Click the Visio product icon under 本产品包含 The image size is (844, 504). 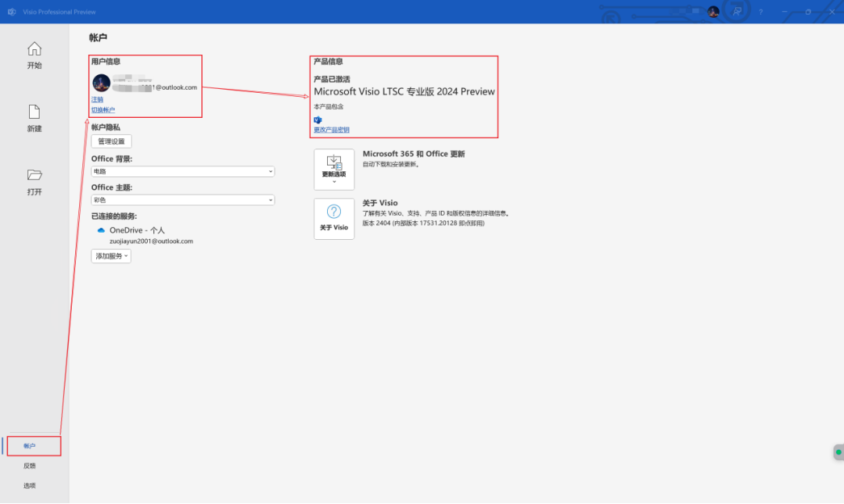tap(317, 120)
